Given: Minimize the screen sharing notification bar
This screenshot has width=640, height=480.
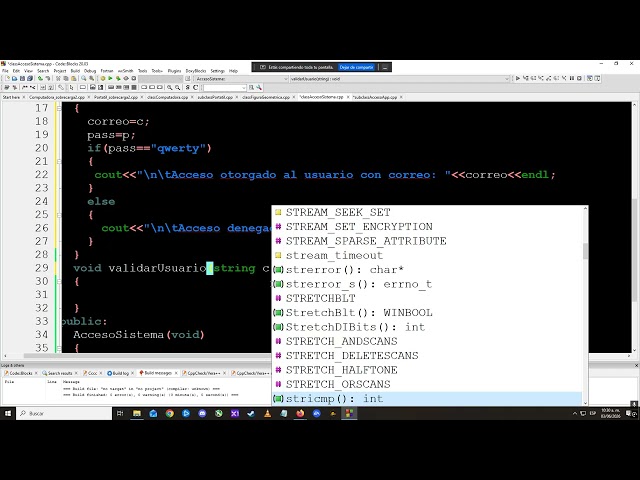Looking at the screenshot, I should (x=385, y=67).
